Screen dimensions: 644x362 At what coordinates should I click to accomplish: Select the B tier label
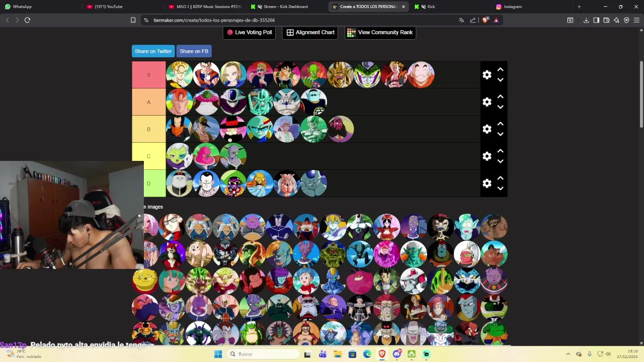(x=148, y=129)
